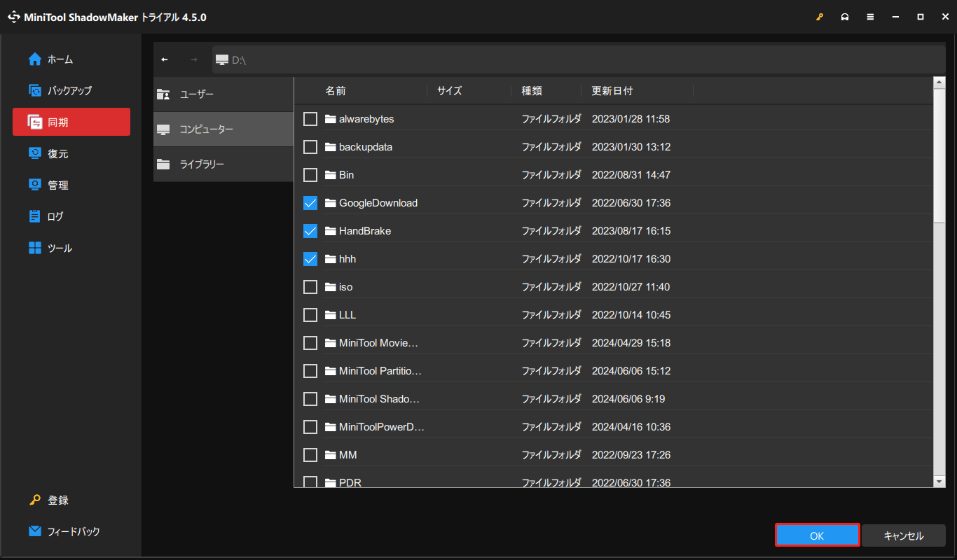Open 復元 in the sidebar
957x560 pixels.
(71, 153)
